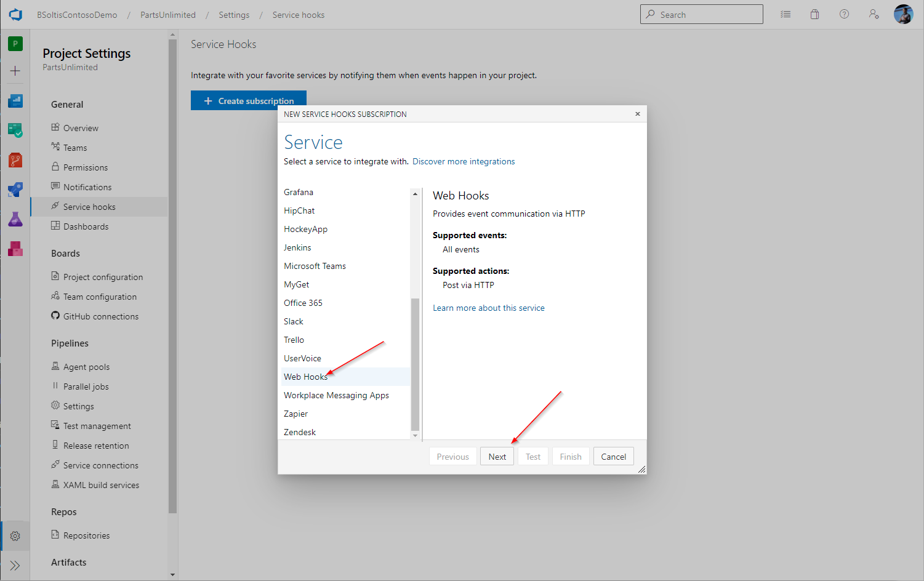Open the Help question mark icon
This screenshot has height=581, width=924.
[x=844, y=14]
